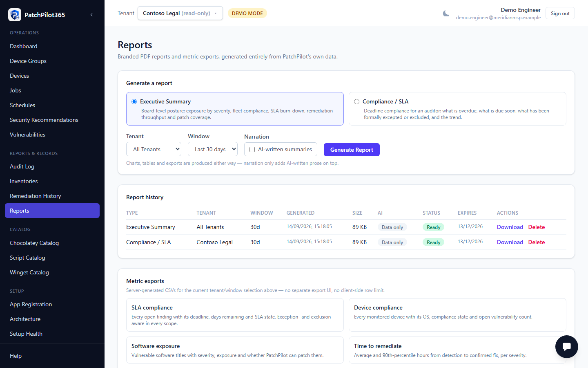Click Ready status of Executive Summary row
The height and width of the screenshot is (368, 588).
pos(433,227)
